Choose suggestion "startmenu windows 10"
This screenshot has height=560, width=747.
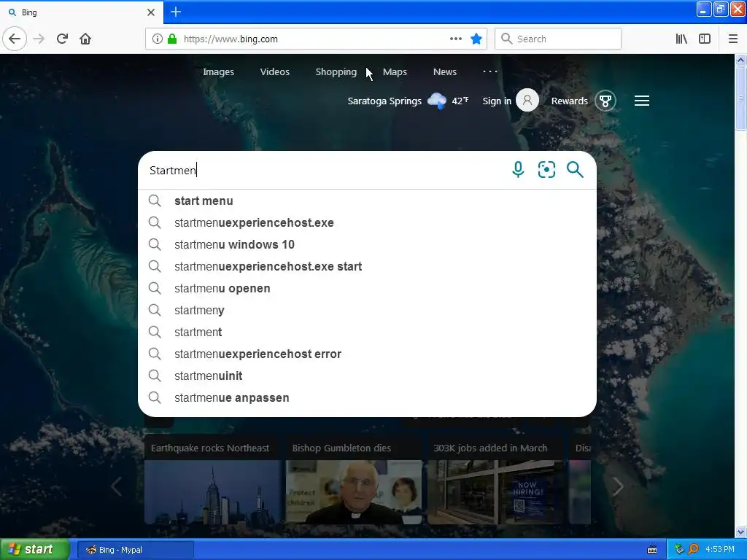[367, 245]
